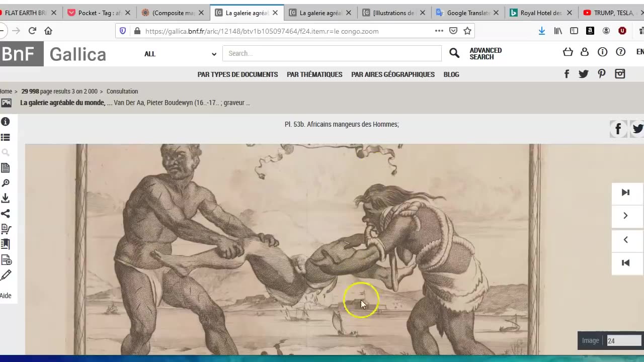Click the zoom magnifier sidebar icon
This screenshot has height=362, width=644.
pyautogui.click(x=6, y=183)
